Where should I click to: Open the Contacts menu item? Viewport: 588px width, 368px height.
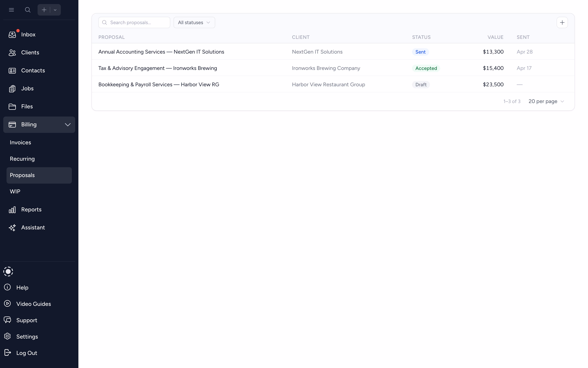(33, 71)
